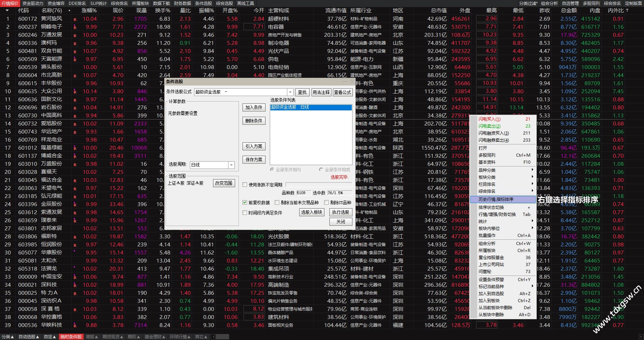This screenshot has width=644, height=340.
Task: Choose 加入到自选股 menu item
Action: coord(503,293)
